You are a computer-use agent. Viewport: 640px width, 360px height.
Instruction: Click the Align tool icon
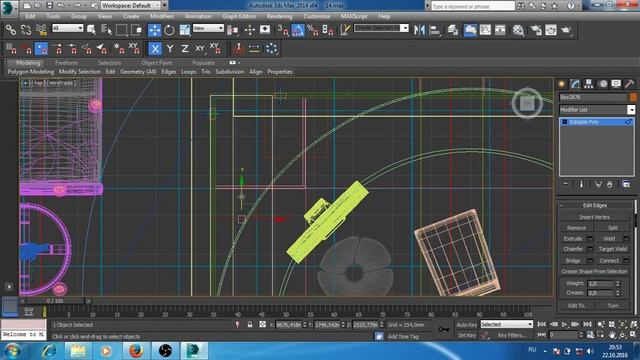coord(435,30)
